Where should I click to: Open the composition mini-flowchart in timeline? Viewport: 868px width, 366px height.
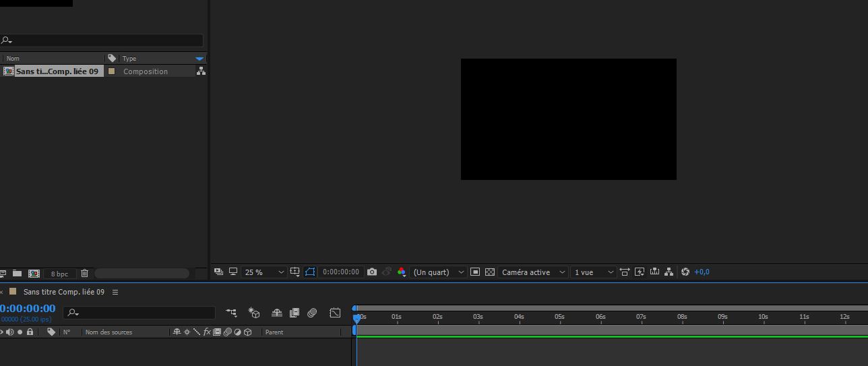coord(231,313)
